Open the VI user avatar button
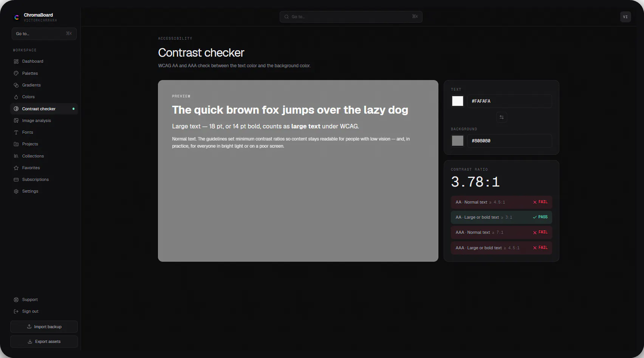Viewport: 644px width, 358px height. tap(625, 17)
